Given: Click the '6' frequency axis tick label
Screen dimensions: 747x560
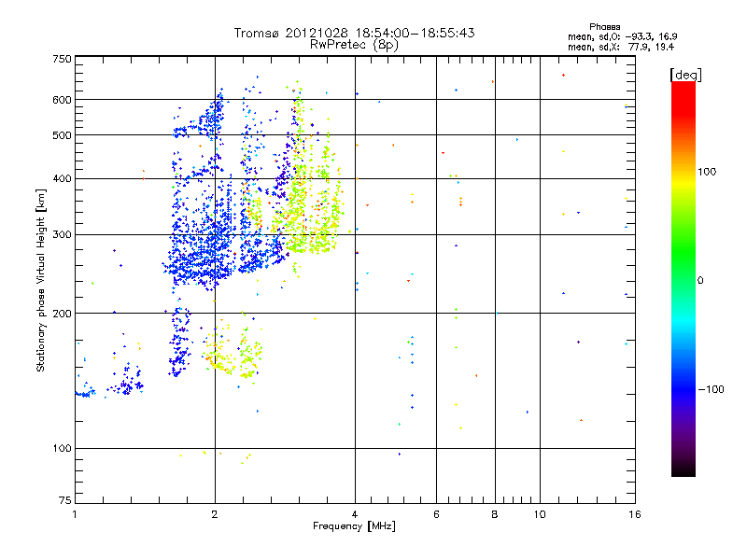Looking at the screenshot, I should [x=436, y=514].
